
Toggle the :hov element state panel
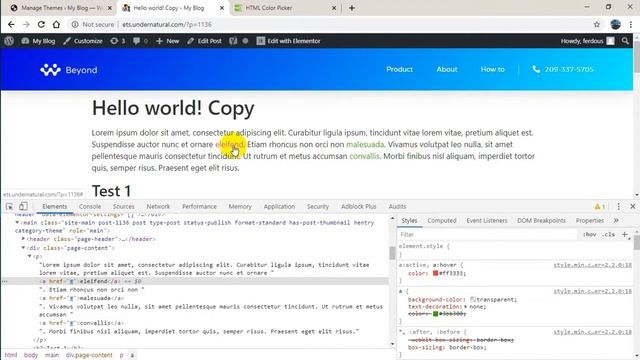(589, 234)
